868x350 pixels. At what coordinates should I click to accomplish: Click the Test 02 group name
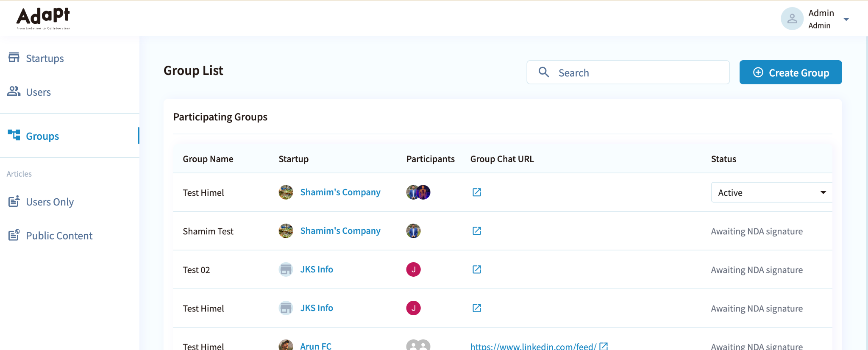[x=197, y=270]
